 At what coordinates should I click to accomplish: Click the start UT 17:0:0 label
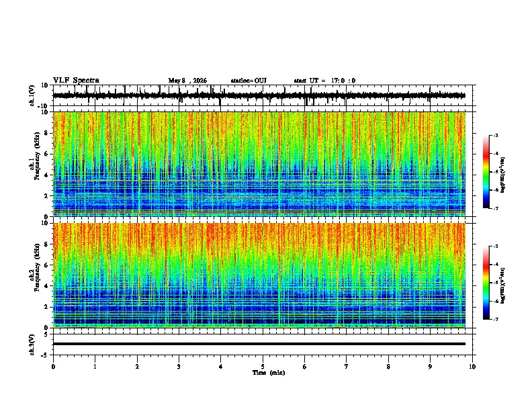324,81
